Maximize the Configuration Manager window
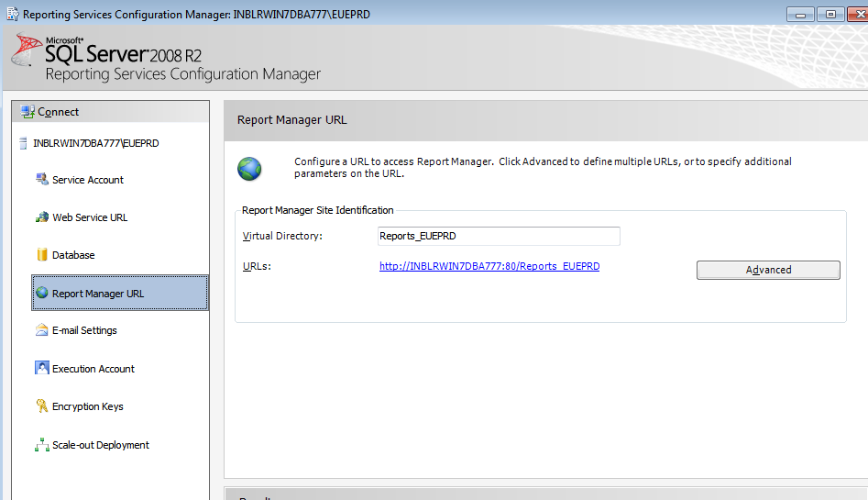868x500 pixels. tap(830, 15)
